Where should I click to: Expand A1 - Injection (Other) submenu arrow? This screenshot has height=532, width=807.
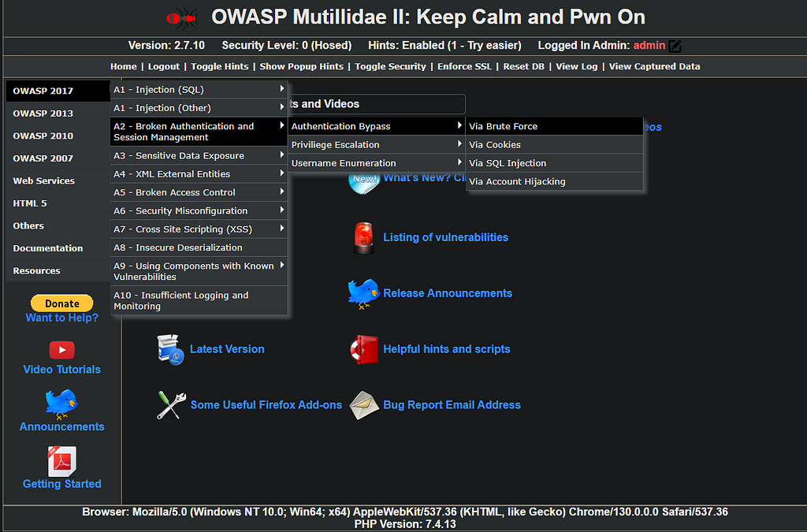point(281,107)
